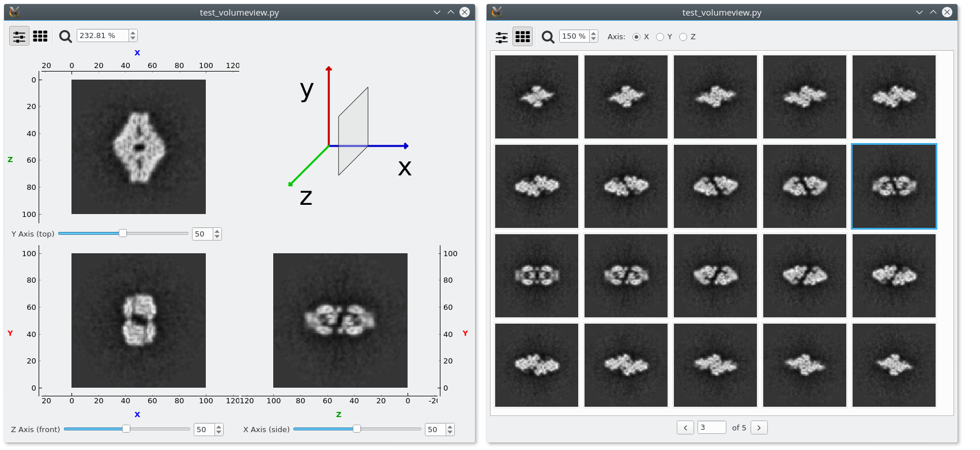Increase zoom 150 % with up arrow
The width and height of the screenshot is (980, 450).
(594, 33)
